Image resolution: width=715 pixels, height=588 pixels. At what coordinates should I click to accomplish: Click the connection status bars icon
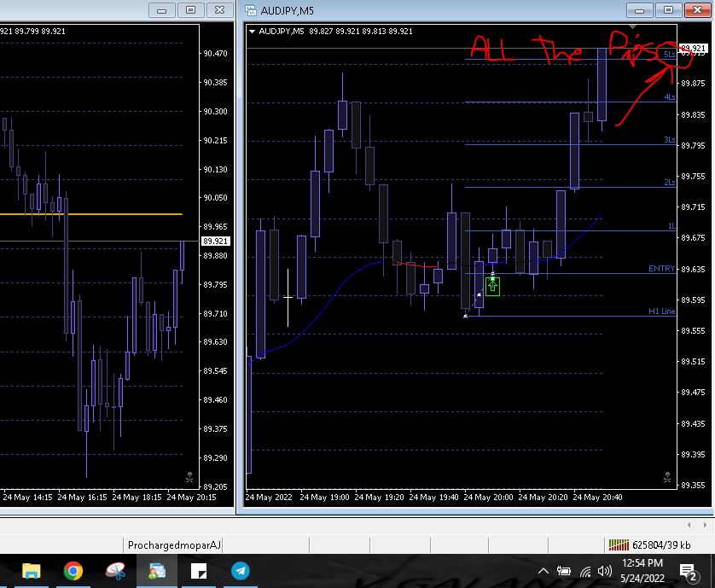tap(619, 544)
